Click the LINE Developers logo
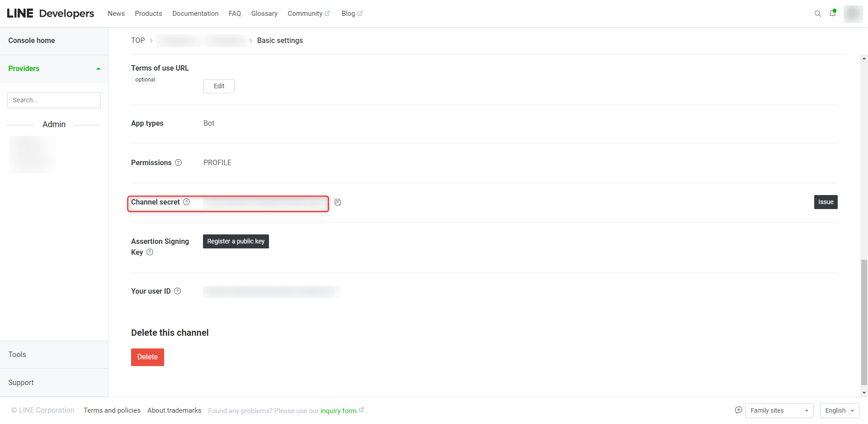This screenshot has width=868, height=424. [x=51, y=14]
